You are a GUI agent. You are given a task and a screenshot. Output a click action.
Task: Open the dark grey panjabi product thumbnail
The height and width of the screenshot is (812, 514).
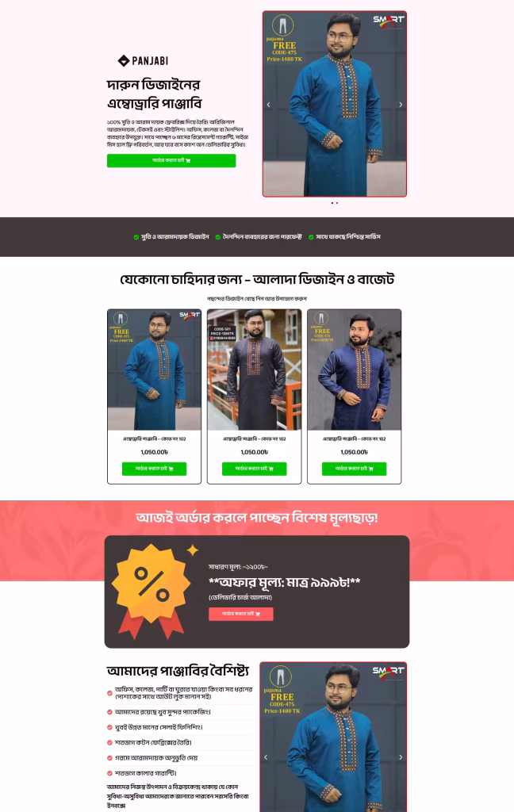(255, 370)
